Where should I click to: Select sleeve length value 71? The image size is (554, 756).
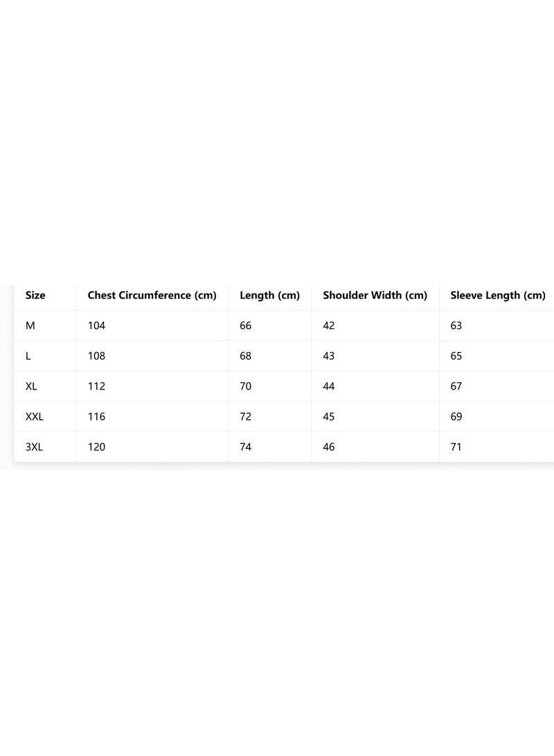pos(456,447)
